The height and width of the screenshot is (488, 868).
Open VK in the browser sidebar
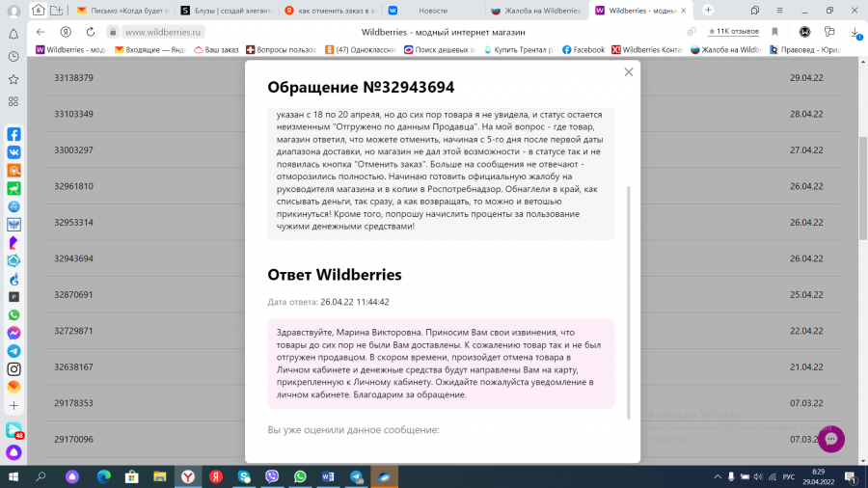click(x=14, y=152)
